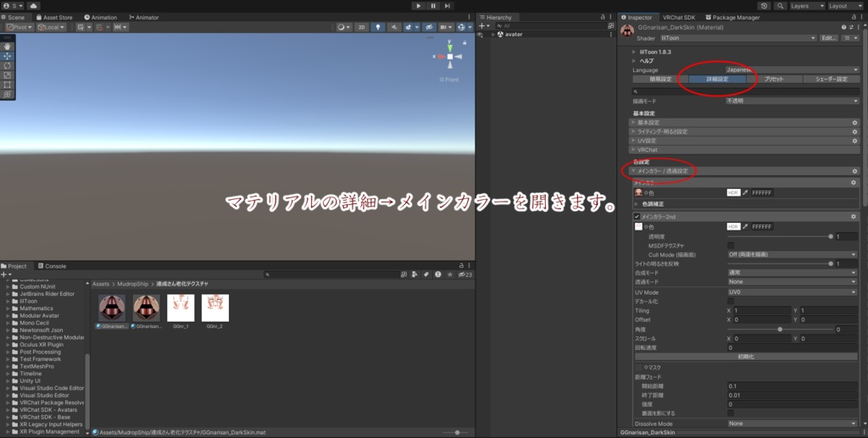Open the 合成モード dropdown

click(793, 273)
